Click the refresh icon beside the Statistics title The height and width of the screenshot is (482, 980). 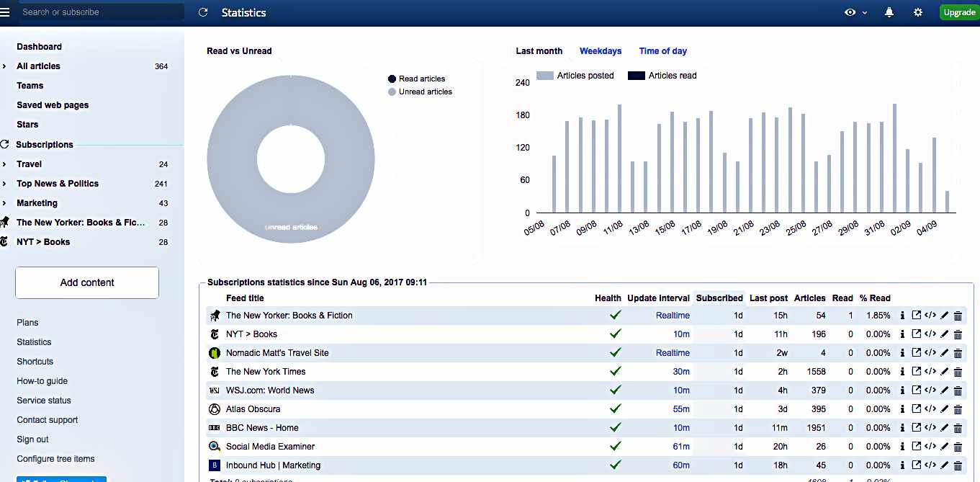[203, 12]
